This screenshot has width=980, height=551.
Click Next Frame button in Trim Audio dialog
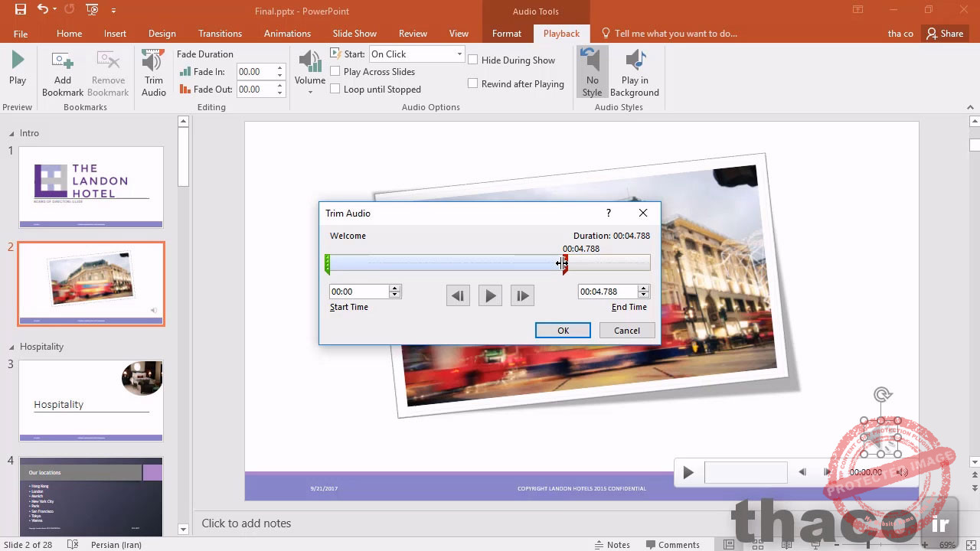point(522,295)
